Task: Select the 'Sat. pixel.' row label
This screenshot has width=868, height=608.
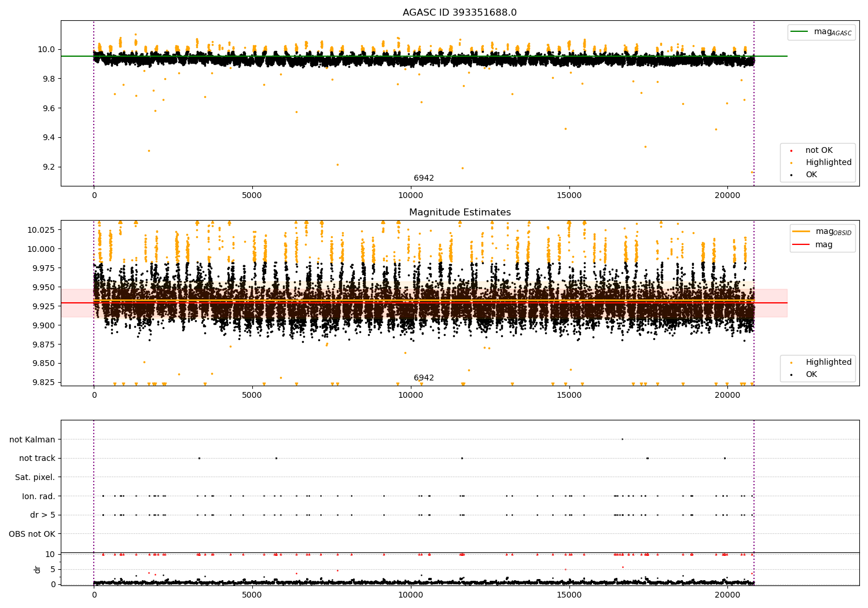Action: pyautogui.click(x=35, y=477)
